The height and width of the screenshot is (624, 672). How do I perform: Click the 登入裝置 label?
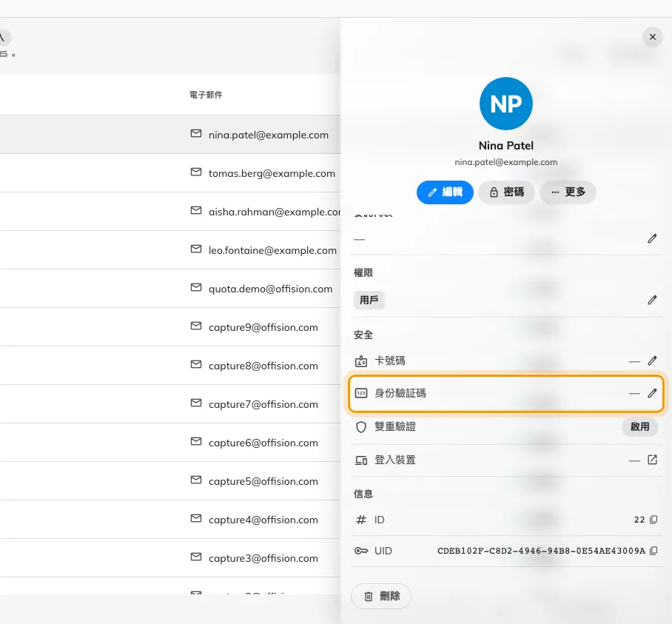[395, 460]
